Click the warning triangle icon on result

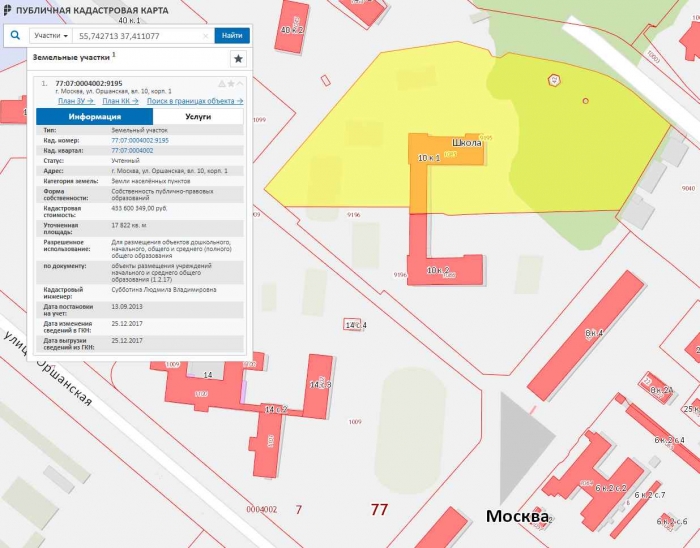tap(221, 84)
